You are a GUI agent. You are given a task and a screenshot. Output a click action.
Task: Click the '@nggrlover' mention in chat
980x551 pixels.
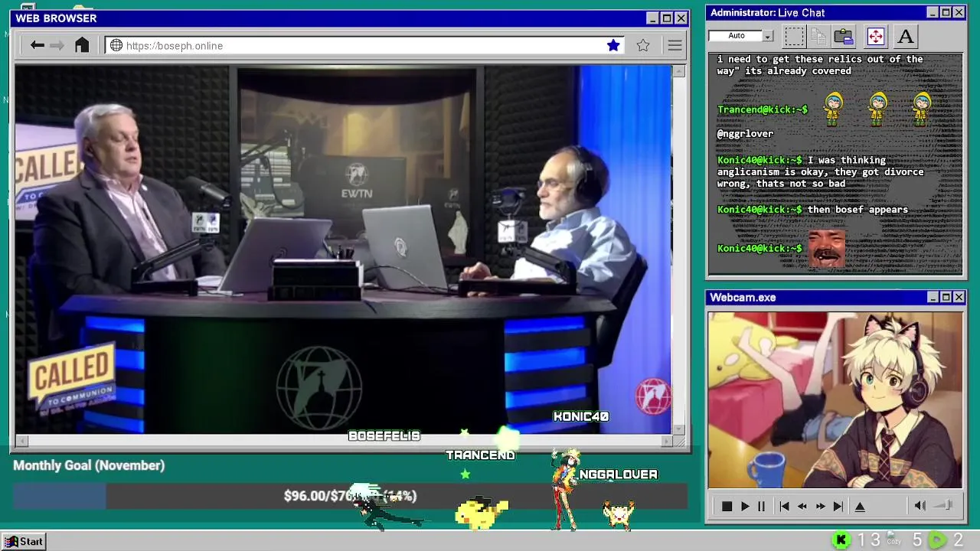pyautogui.click(x=745, y=134)
